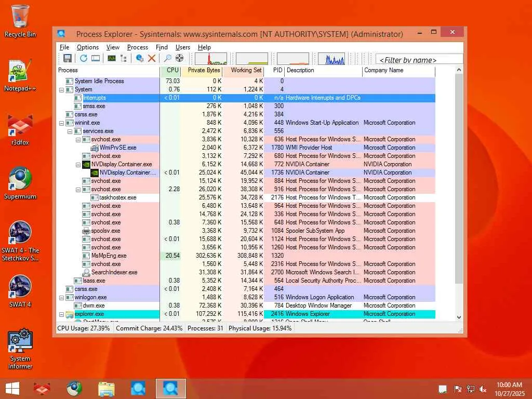Click the blue I/O history mini graph
Screen dimensions: 532x399
coord(331,58)
